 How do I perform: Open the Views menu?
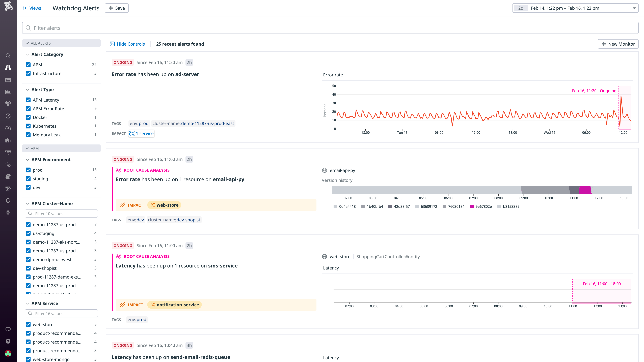click(32, 8)
